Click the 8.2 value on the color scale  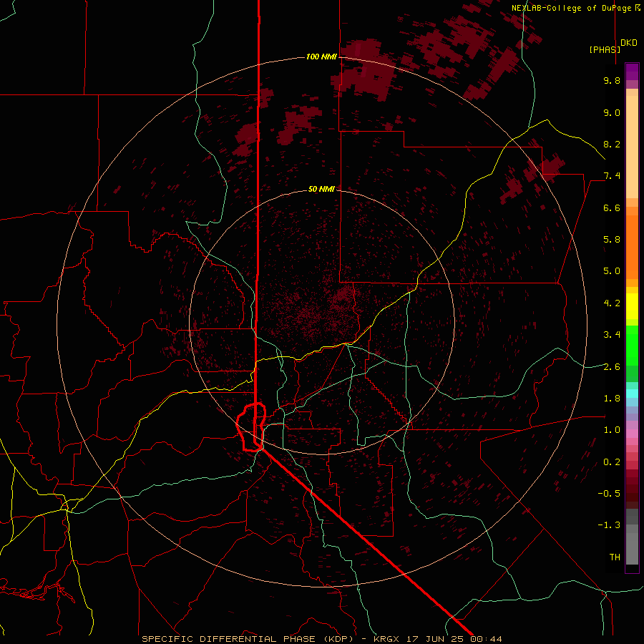(612, 144)
